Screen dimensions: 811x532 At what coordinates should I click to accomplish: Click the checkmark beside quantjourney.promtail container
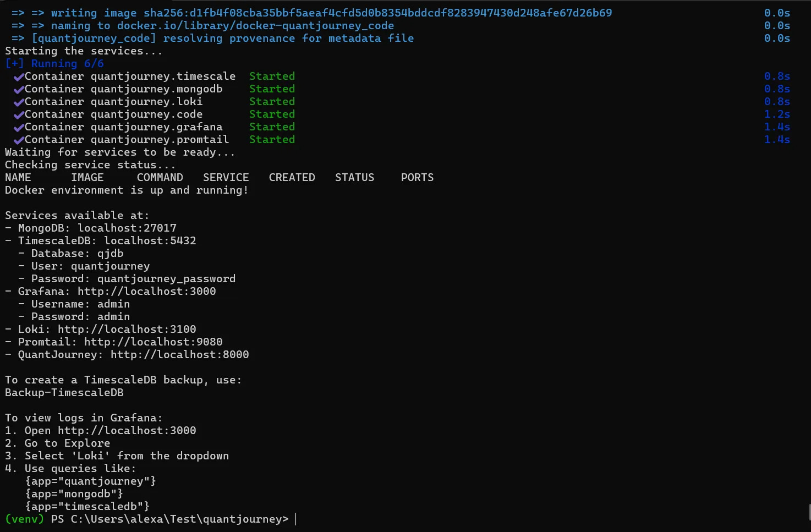pos(19,139)
